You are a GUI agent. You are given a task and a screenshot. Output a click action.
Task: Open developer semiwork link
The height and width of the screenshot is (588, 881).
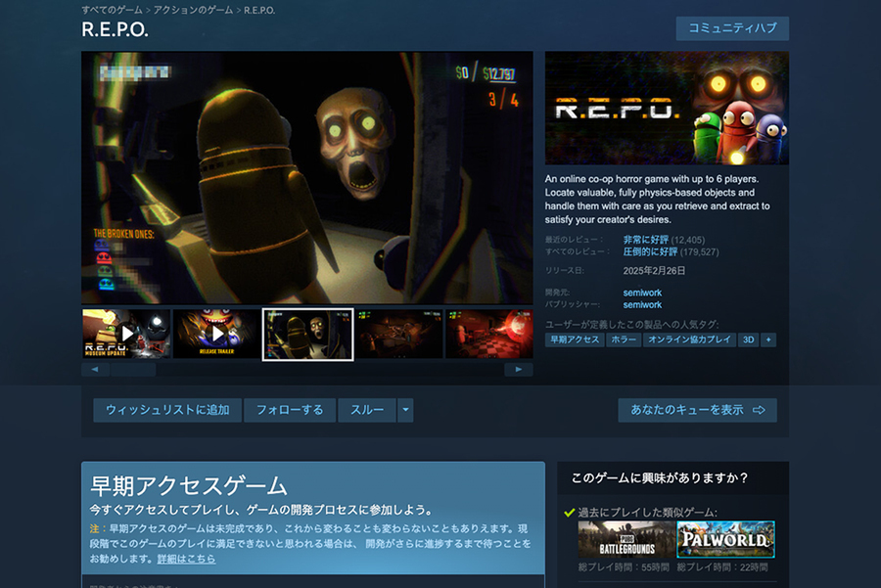642,293
